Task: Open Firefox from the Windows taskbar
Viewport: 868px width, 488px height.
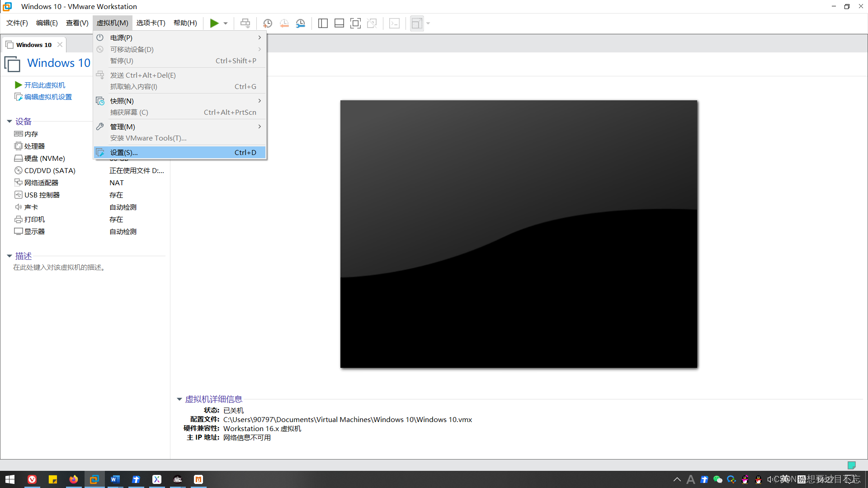Action: click(x=73, y=479)
